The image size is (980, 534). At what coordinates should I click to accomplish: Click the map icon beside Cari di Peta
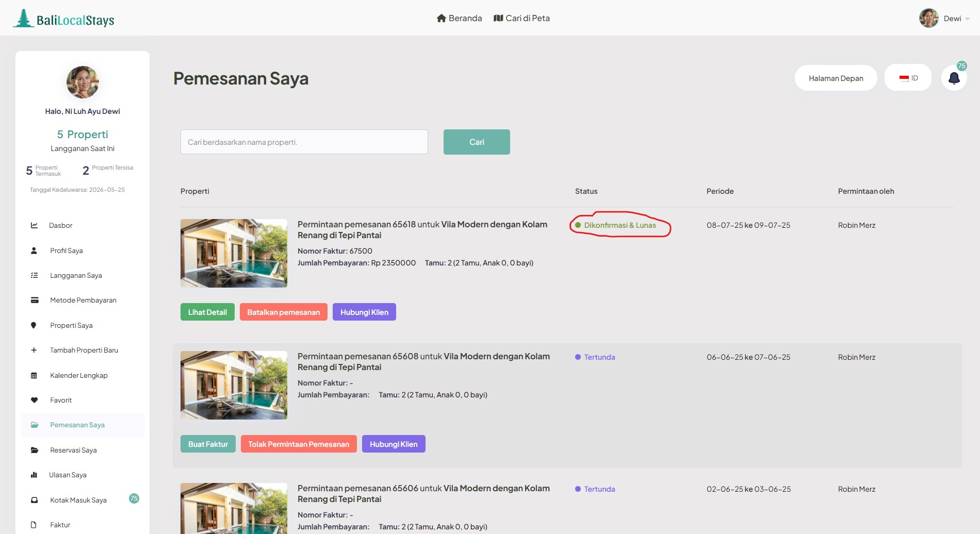(498, 18)
